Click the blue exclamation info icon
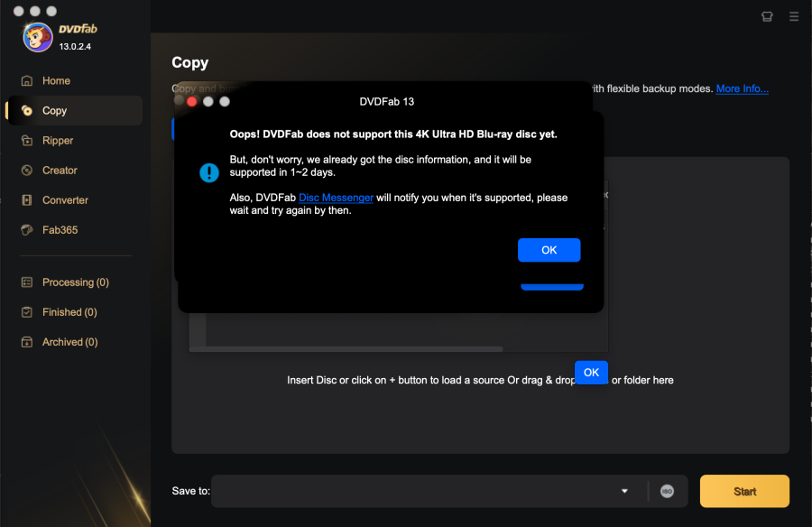Viewport: 812px width, 527px height. coord(209,172)
